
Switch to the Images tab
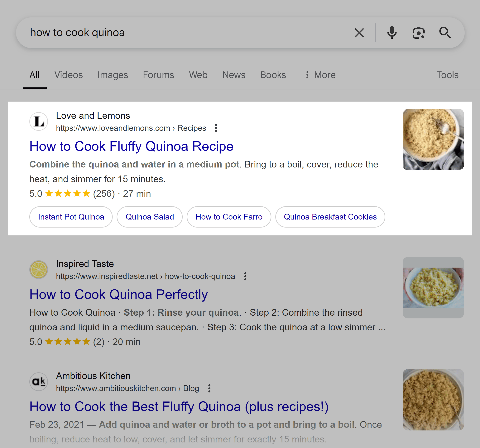[113, 75]
